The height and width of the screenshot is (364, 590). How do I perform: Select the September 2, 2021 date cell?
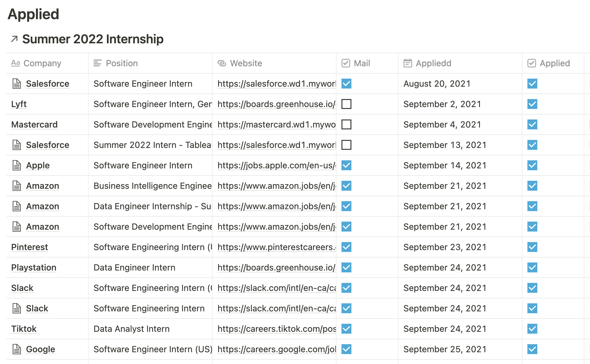click(460, 104)
